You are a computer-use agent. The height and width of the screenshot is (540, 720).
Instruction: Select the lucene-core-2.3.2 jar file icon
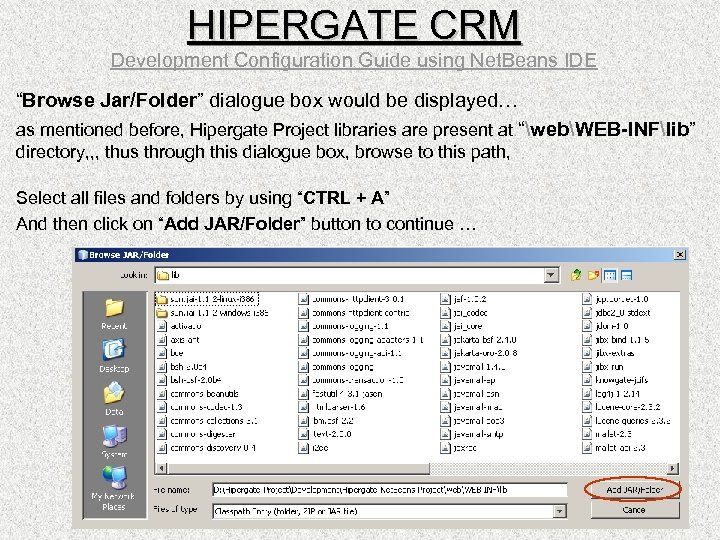(587, 407)
